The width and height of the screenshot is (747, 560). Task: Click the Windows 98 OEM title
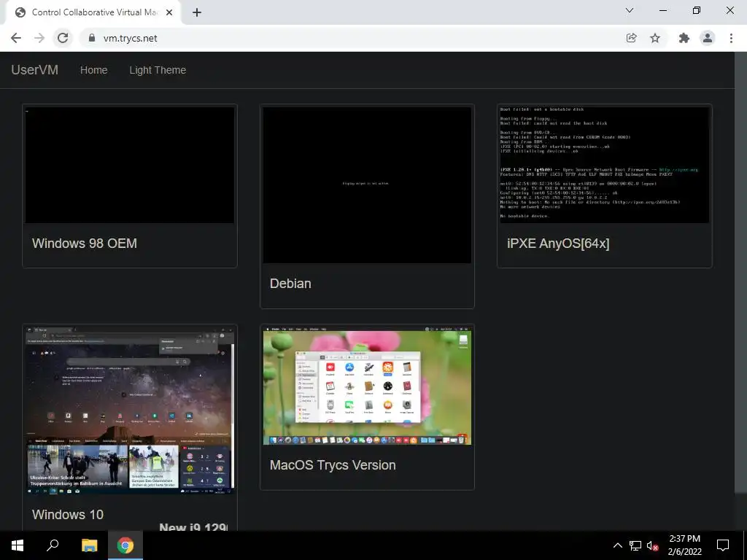pos(85,244)
